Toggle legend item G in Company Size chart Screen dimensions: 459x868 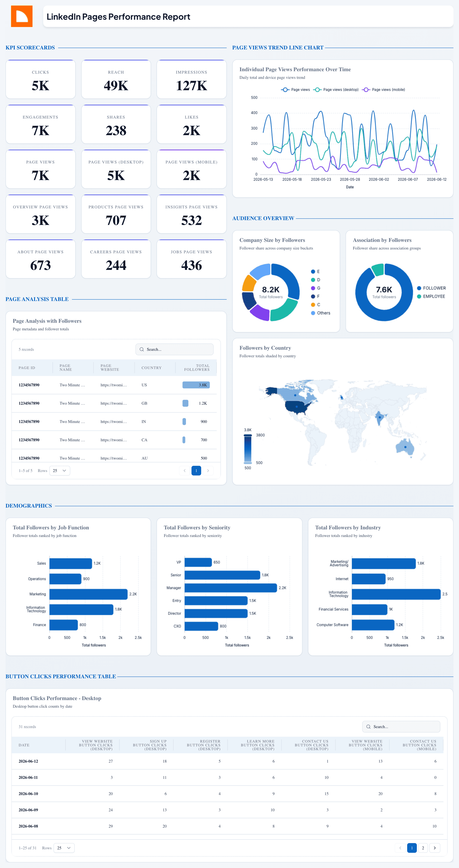315,288
